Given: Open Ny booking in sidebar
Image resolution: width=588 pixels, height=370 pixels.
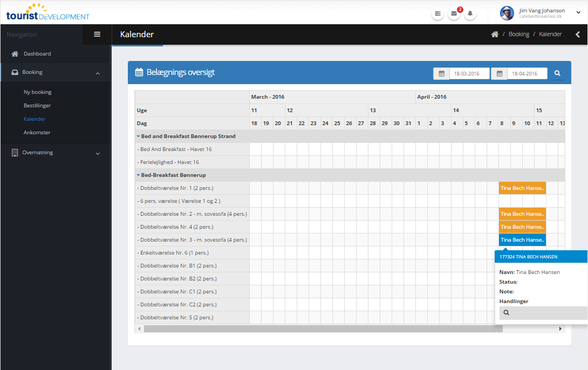Looking at the screenshot, I should [37, 92].
